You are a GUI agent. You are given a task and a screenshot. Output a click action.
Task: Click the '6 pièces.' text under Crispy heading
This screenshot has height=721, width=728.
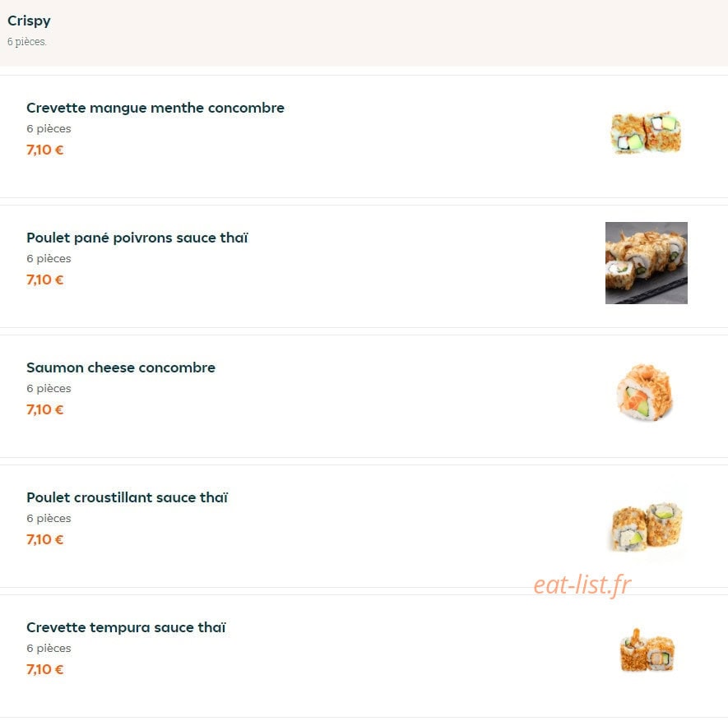(27, 42)
